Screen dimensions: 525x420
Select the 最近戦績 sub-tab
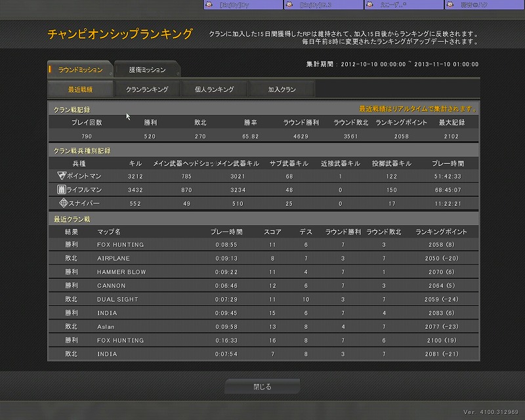[81, 89]
